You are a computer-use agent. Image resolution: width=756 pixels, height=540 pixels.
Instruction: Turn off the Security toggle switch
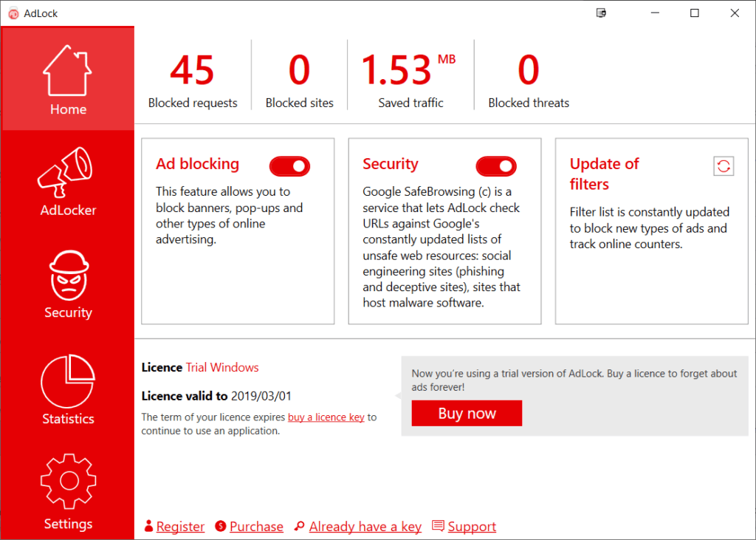click(x=496, y=166)
